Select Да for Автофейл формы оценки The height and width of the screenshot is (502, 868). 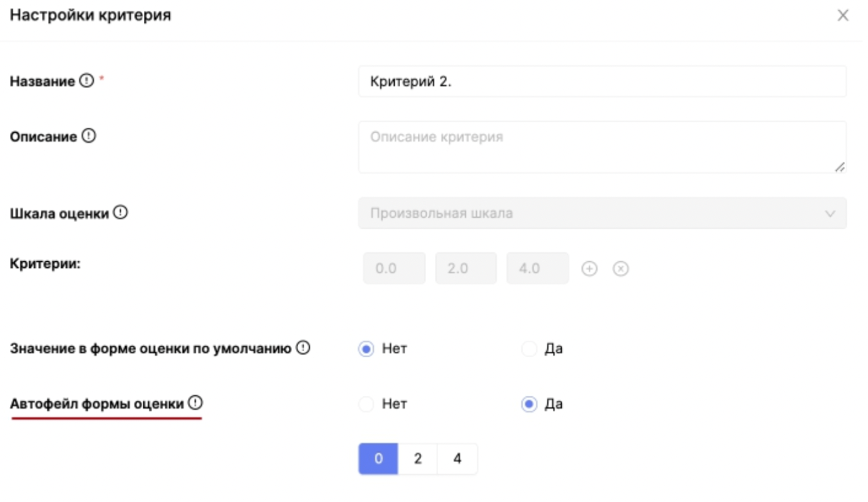click(529, 405)
